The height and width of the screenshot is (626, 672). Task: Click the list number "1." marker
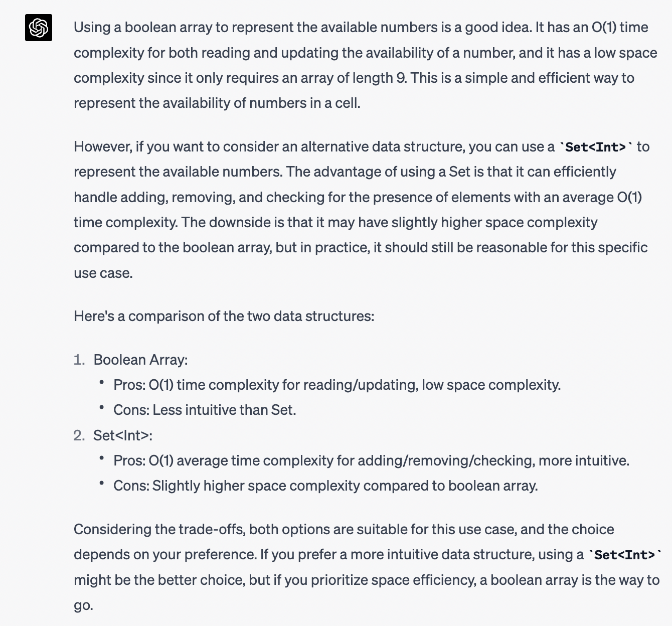[79, 360]
